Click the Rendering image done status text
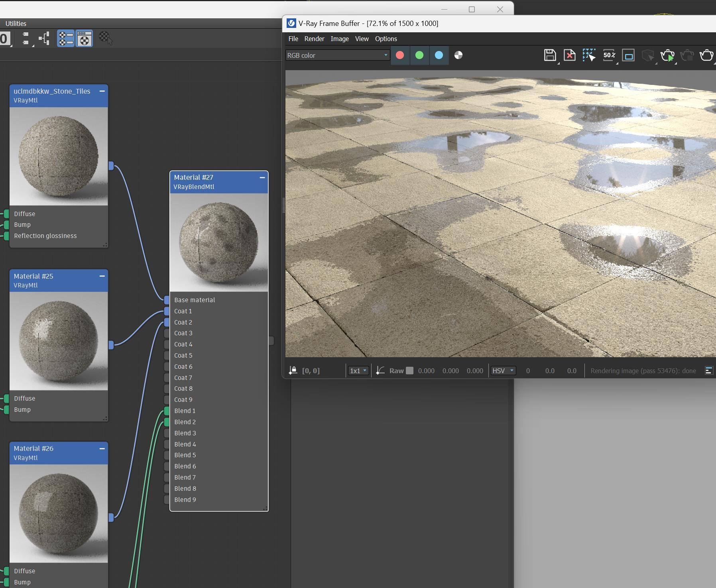Screen dimensions: 716x588 643,371
